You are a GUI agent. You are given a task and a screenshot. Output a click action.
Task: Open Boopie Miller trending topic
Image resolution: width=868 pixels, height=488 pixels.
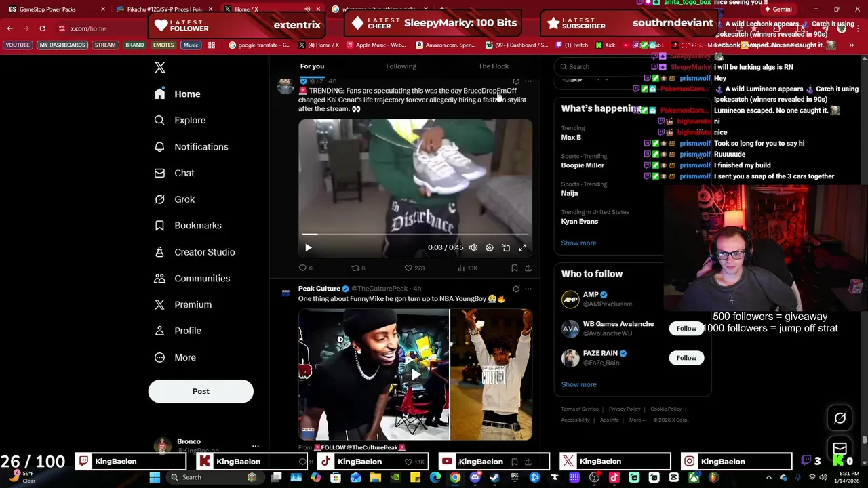click(x=583, y=165)
